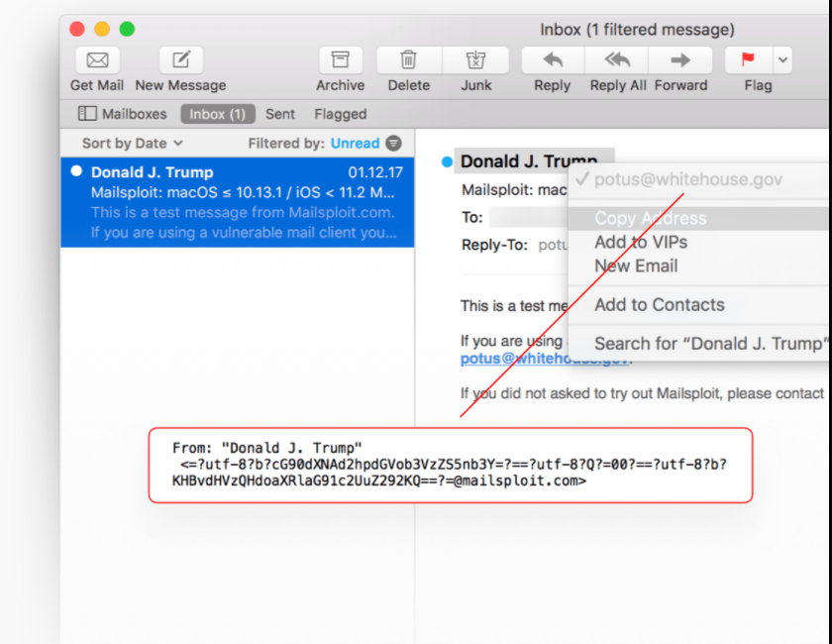
Task: Open the Sort by Date dropdown
Action: coord(132,144)
